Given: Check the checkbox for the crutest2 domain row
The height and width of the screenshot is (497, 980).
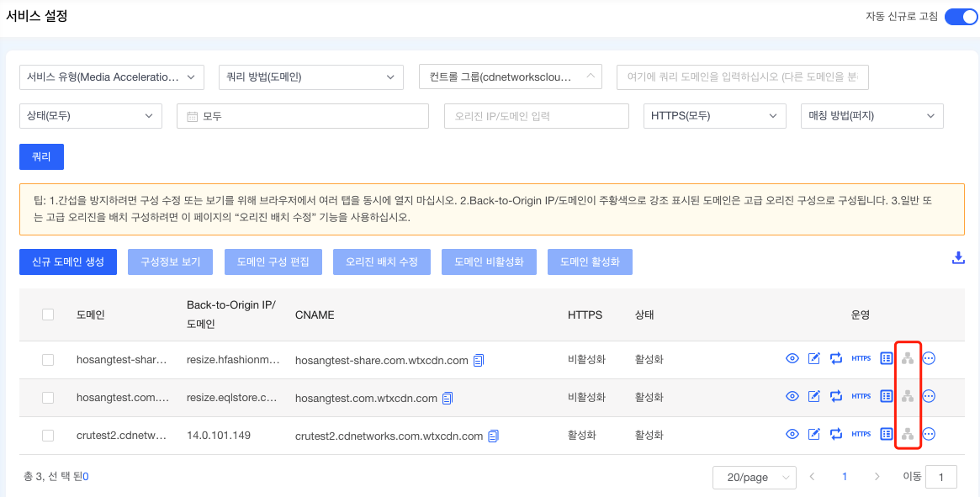Looking at the screenshot, I should pyautogui.click(x=48, y=435).
